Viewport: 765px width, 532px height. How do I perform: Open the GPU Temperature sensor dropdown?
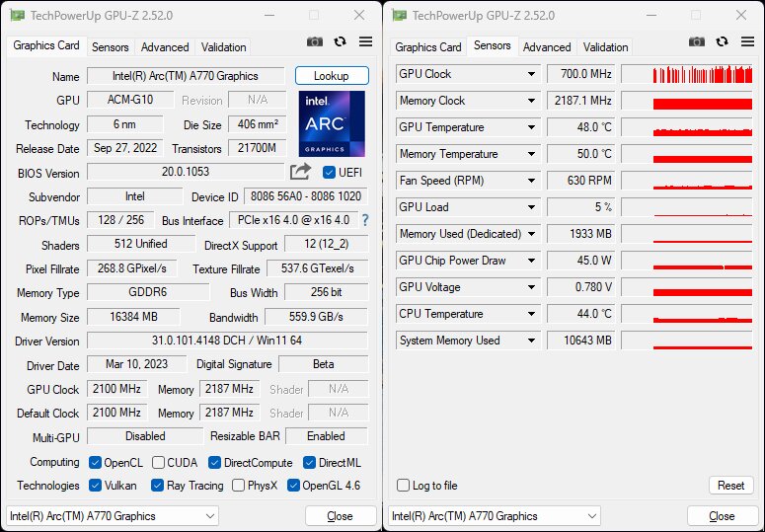[531, 127]
